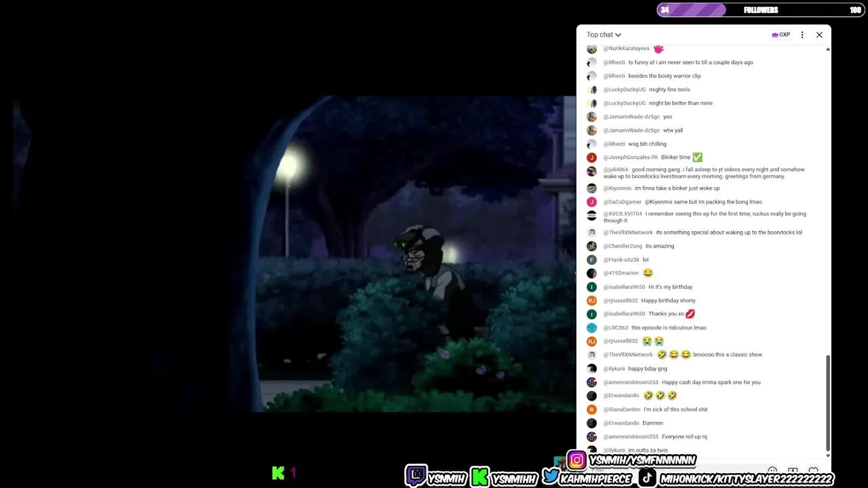The image size is (868, 488).
Task: Click @juli4066's avatar
Action: click(x=592, y=171)
